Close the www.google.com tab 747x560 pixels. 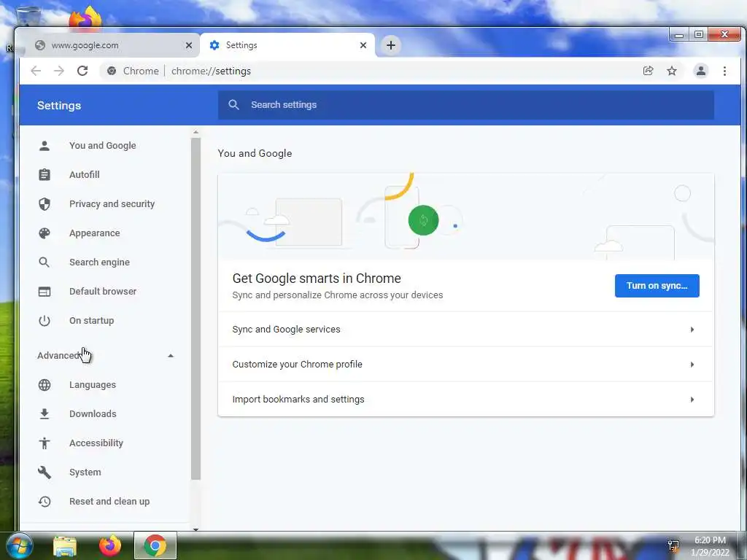[x=189, y=45]
